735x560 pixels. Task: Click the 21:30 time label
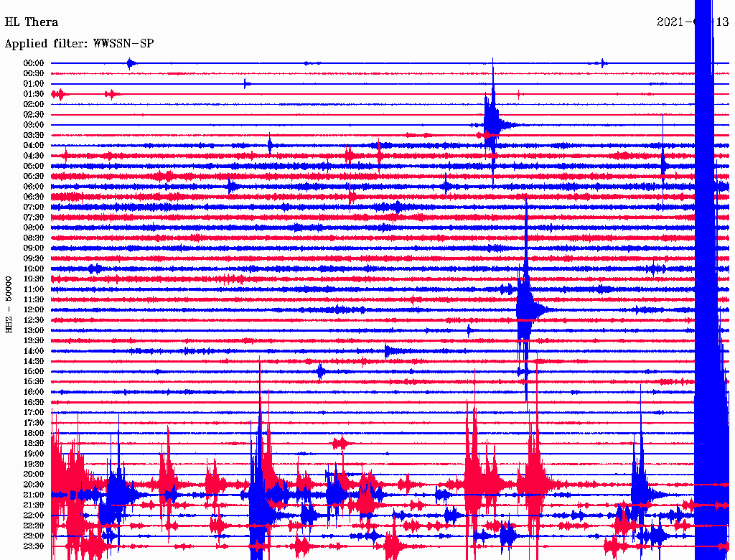(34, 505)
